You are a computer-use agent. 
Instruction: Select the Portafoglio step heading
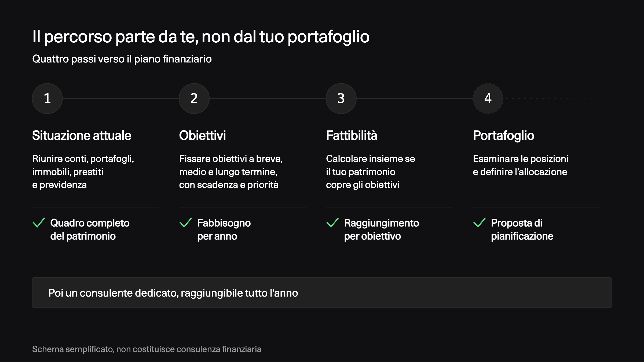[503, 136]
